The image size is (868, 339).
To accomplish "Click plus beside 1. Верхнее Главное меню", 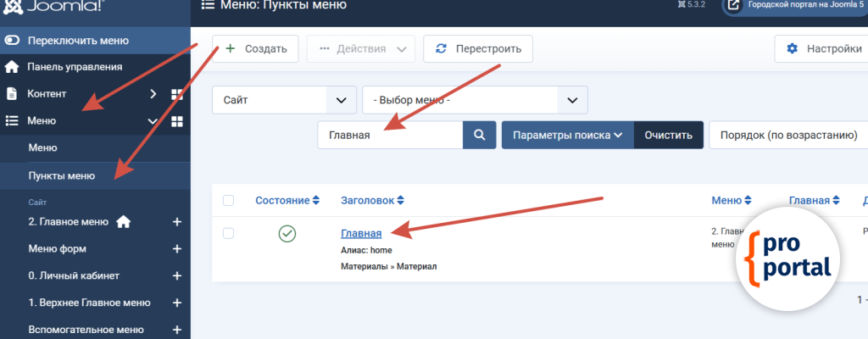I will [177, 303].
